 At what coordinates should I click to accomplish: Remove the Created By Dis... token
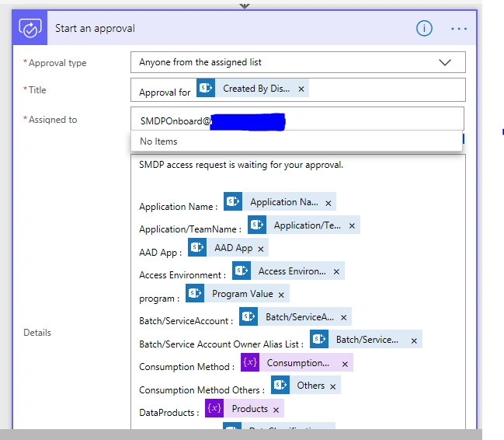[301, 89]
